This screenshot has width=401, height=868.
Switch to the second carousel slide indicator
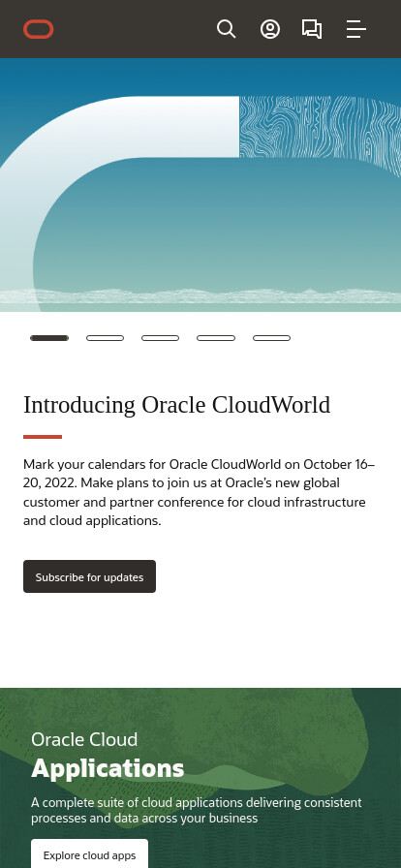106,338
